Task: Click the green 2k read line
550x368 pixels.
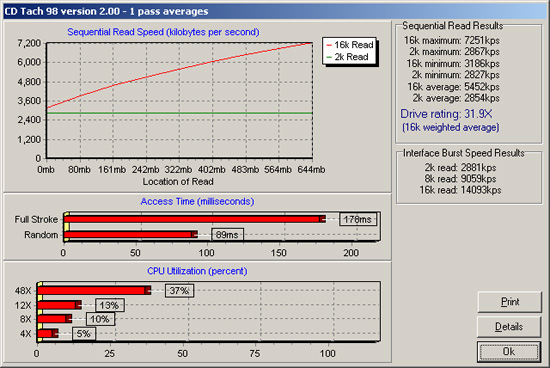Action: [179, 113]
